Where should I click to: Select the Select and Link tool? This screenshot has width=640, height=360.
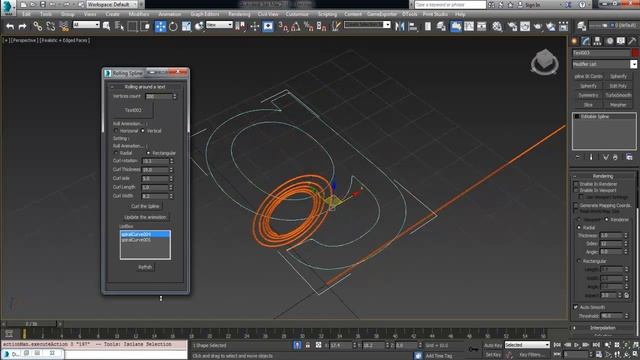point(38,27)
